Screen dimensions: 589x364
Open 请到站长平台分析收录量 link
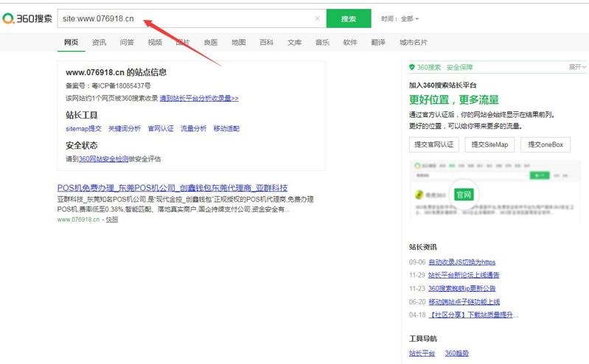[199, 98]
